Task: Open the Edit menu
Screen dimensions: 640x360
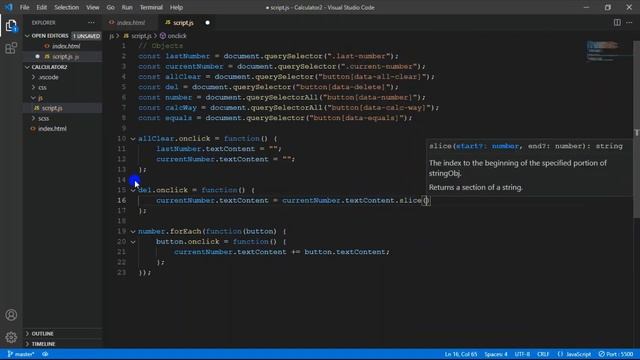Action: (x=42, y=7)
